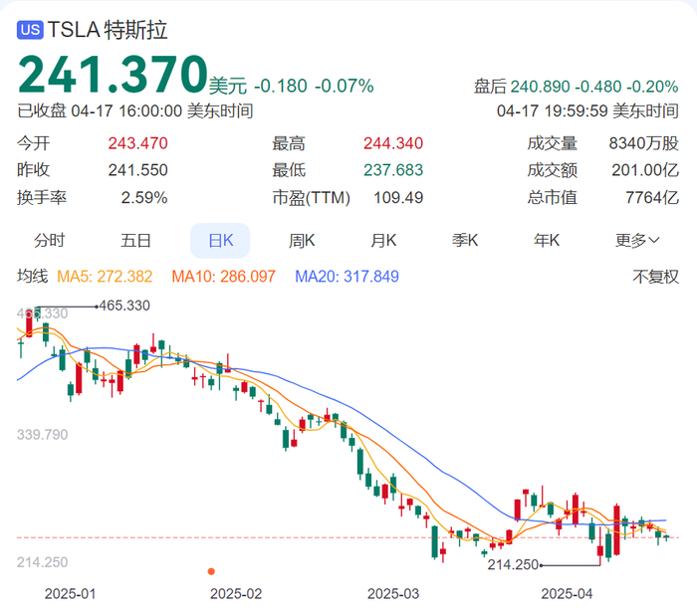Click the 均线 moving average label
Image resolution: width=697 pixels, height=616 pixels.
click(33, 277)
